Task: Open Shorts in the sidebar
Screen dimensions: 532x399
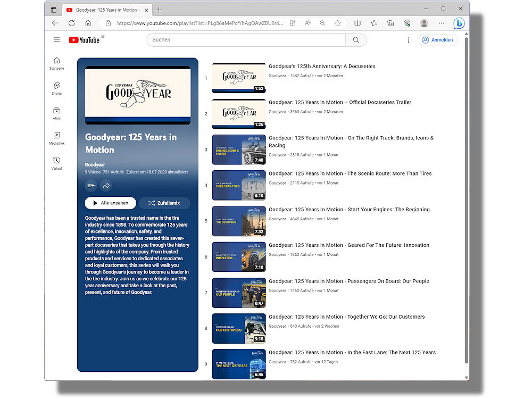Action: (57, 88)
